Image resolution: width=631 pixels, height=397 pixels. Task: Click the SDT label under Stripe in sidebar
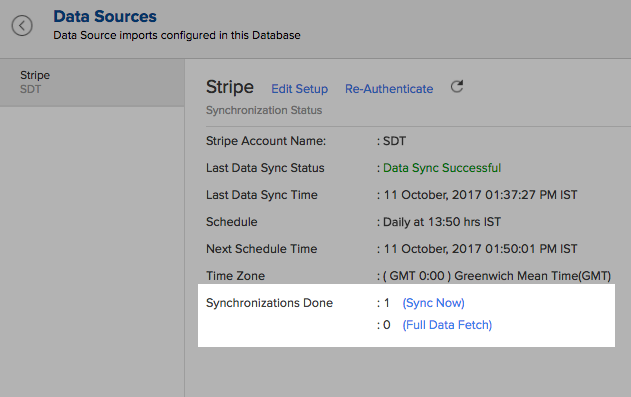coord(31,89)
